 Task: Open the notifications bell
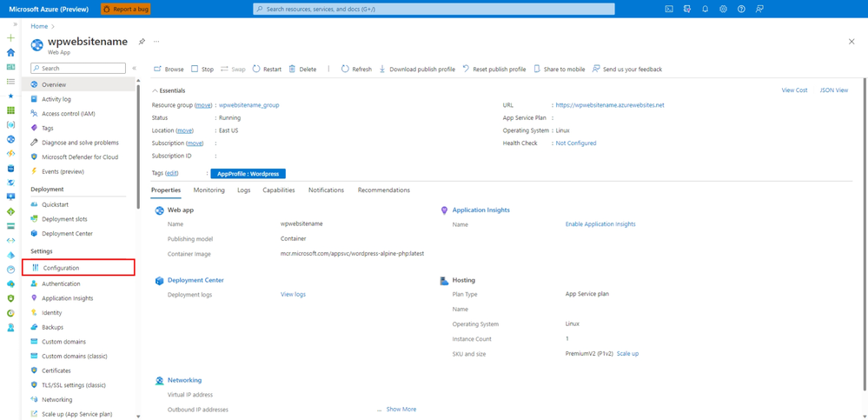706,9
